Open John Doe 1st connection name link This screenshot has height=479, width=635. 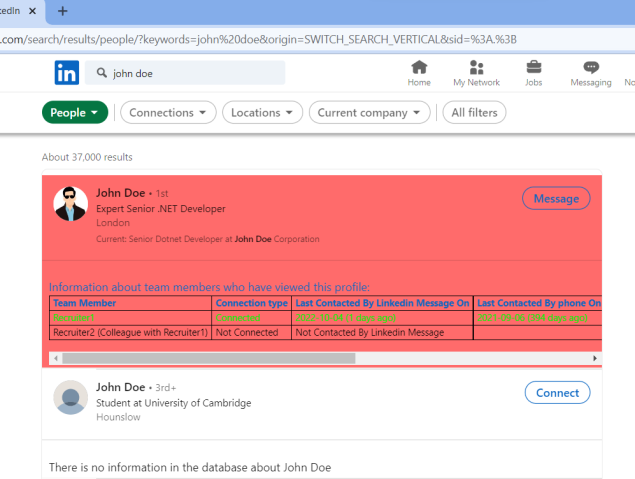pos(120,193)
